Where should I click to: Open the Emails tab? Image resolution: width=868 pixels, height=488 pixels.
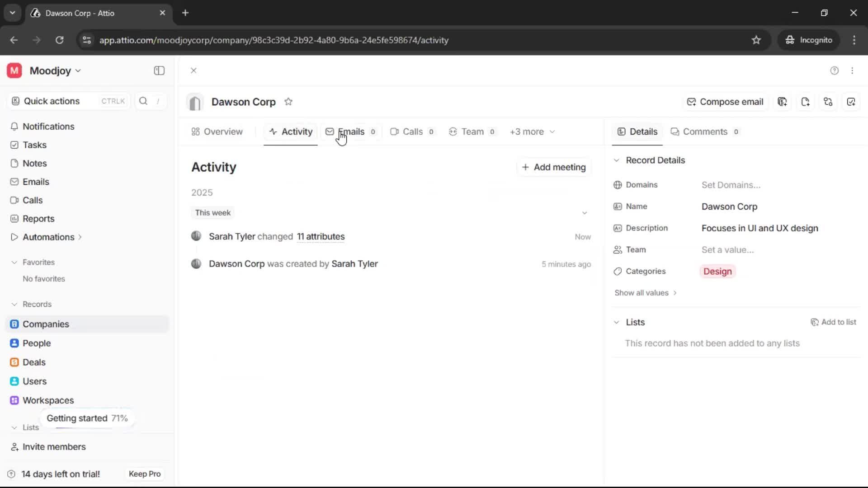(351, 131)
